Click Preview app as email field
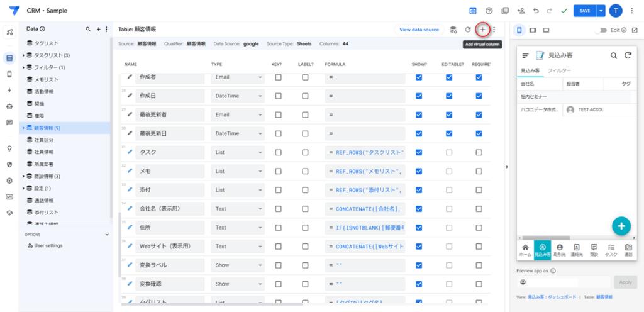 [564, 282]
